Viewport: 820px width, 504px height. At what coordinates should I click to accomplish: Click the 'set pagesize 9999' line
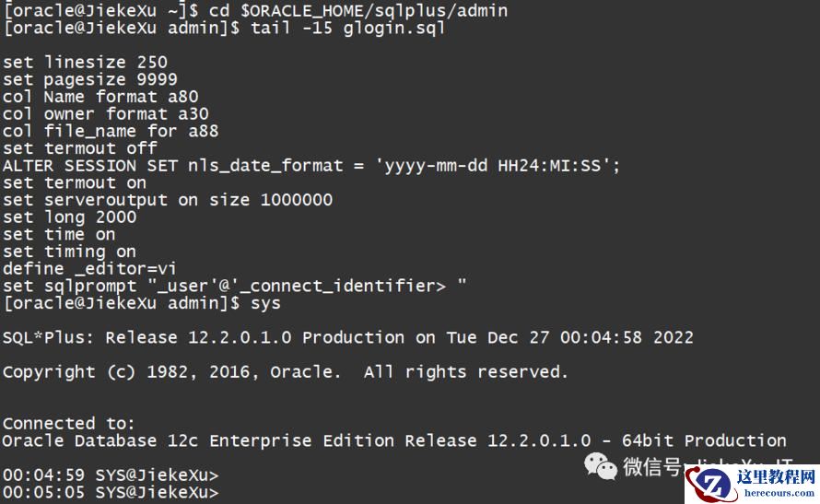coord(90,79)
